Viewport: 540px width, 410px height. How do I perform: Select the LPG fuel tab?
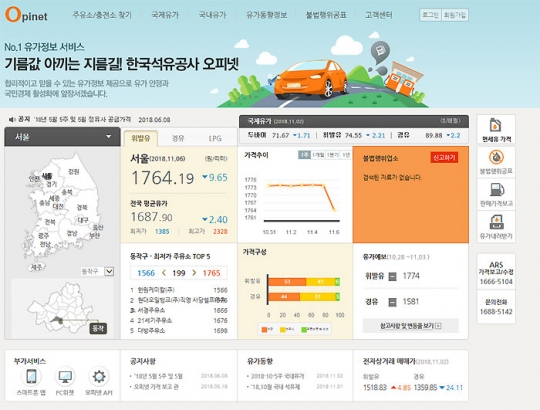point(215,138)
